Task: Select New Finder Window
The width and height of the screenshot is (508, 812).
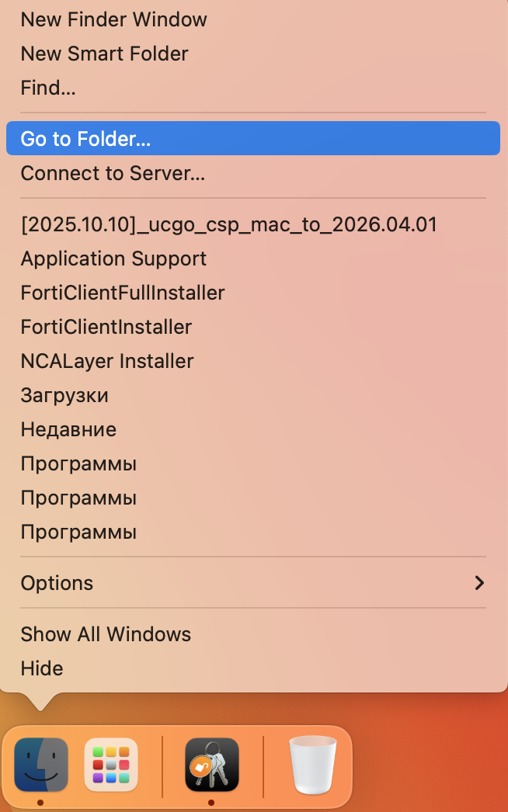Action: (113, 19)
